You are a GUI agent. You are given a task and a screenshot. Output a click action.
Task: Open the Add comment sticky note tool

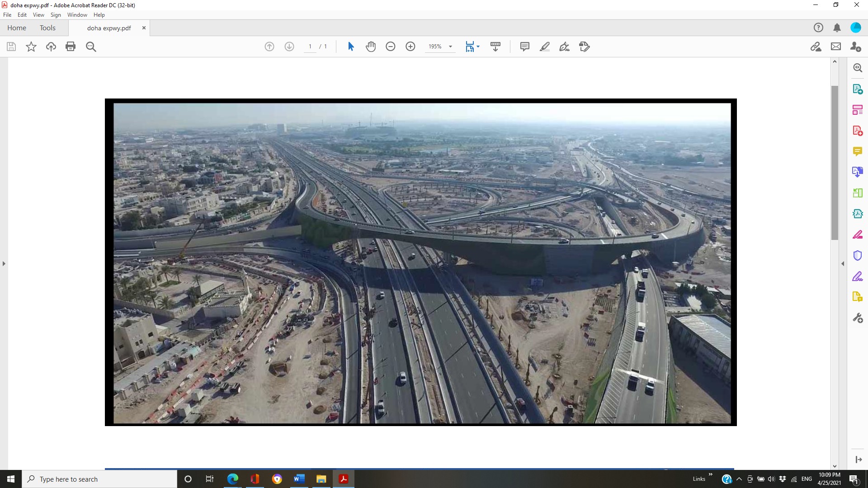pos(525,47)
